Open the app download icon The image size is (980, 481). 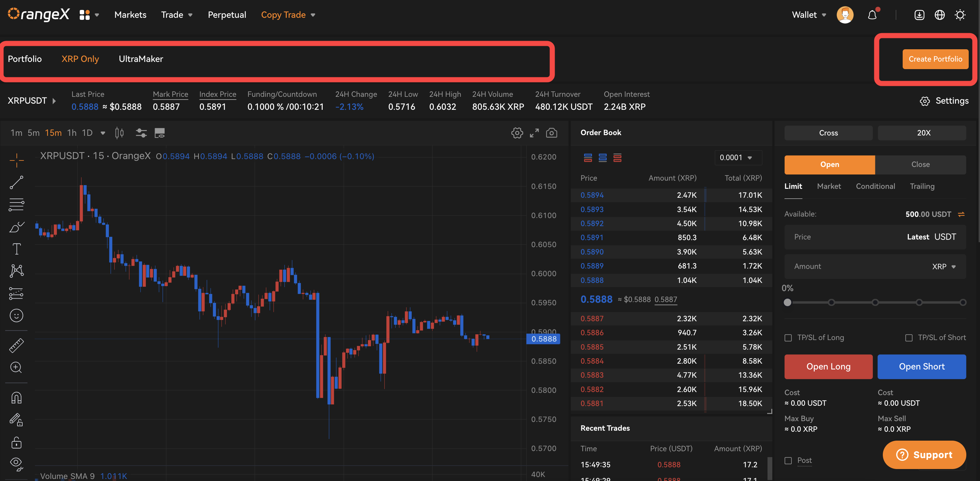[x=919, y=15]
